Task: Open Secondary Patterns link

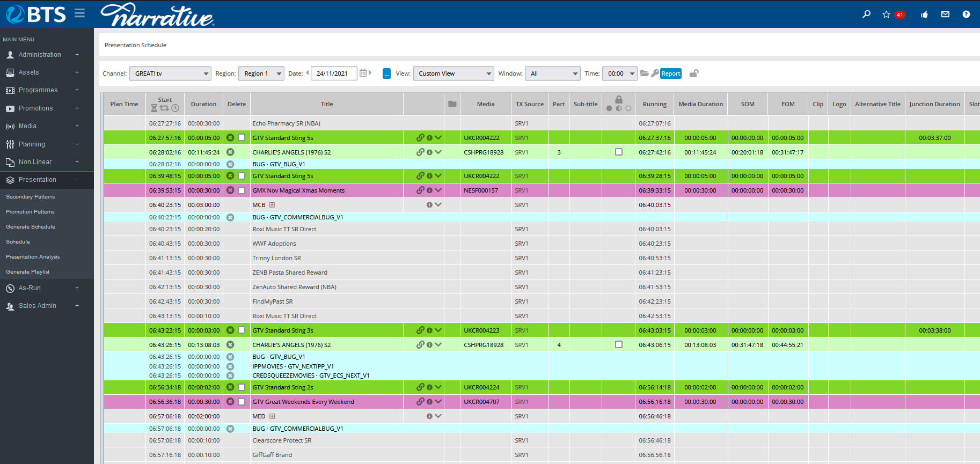Action: [31, 197]
